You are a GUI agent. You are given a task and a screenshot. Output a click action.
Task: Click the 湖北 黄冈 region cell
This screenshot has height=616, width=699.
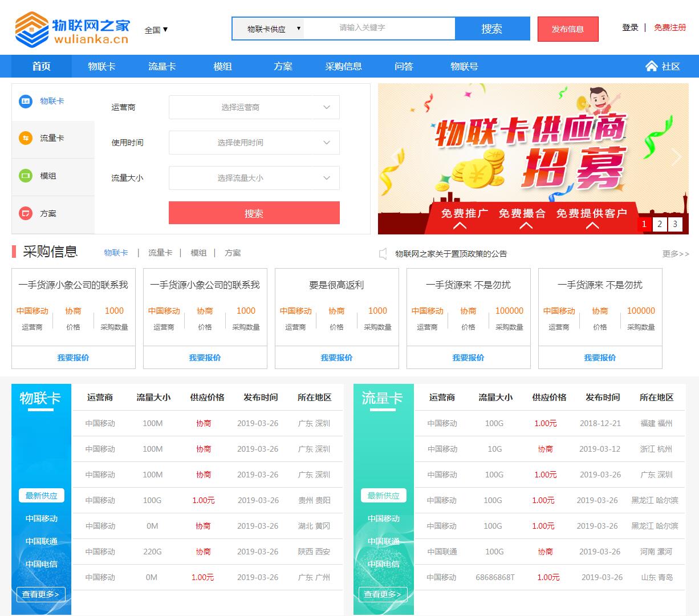pos(314,526)
